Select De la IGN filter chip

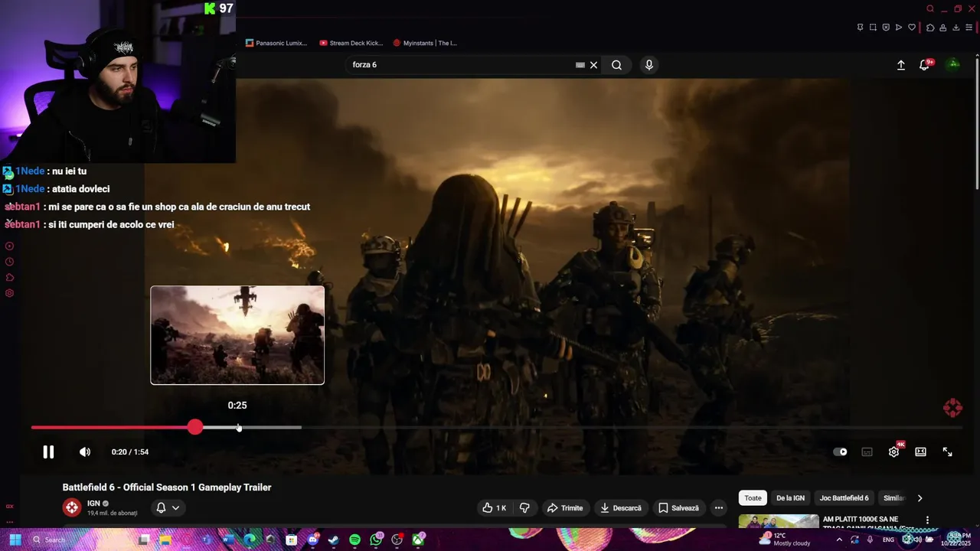coord(791,498)
